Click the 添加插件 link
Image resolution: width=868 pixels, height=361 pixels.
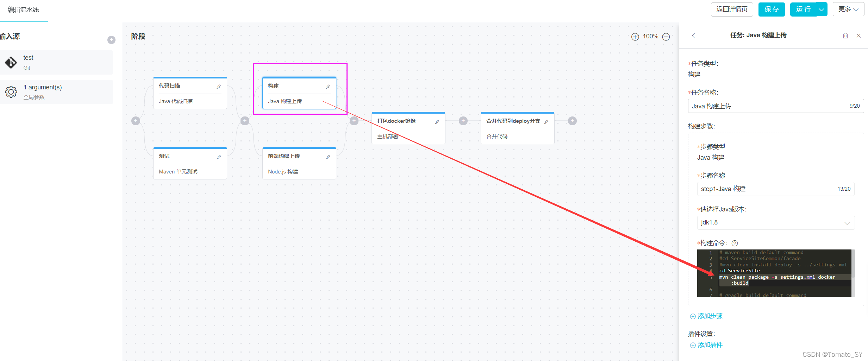coord(706,345)
